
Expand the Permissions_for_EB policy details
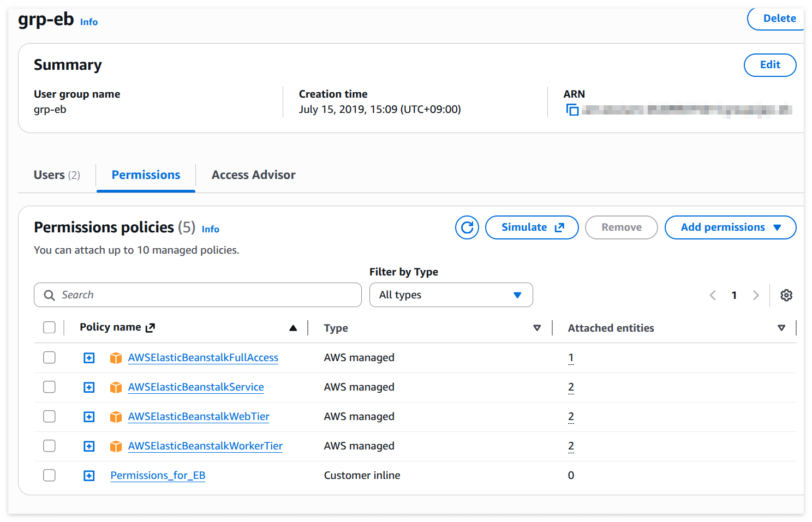pos(89,476)
